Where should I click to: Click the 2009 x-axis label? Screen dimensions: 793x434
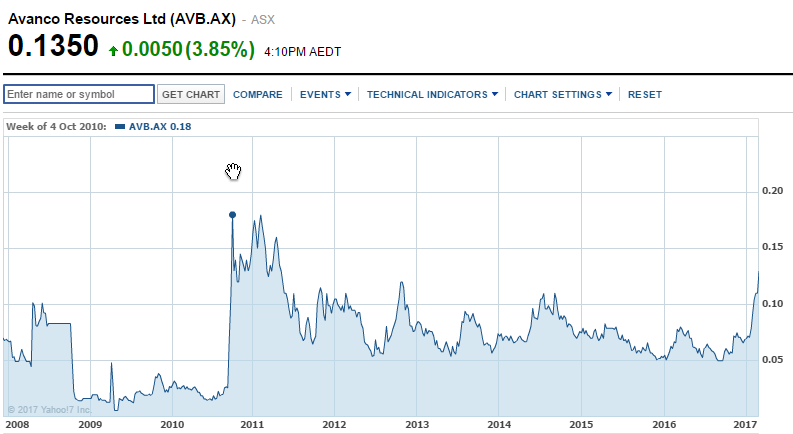[x=90, y=424]
